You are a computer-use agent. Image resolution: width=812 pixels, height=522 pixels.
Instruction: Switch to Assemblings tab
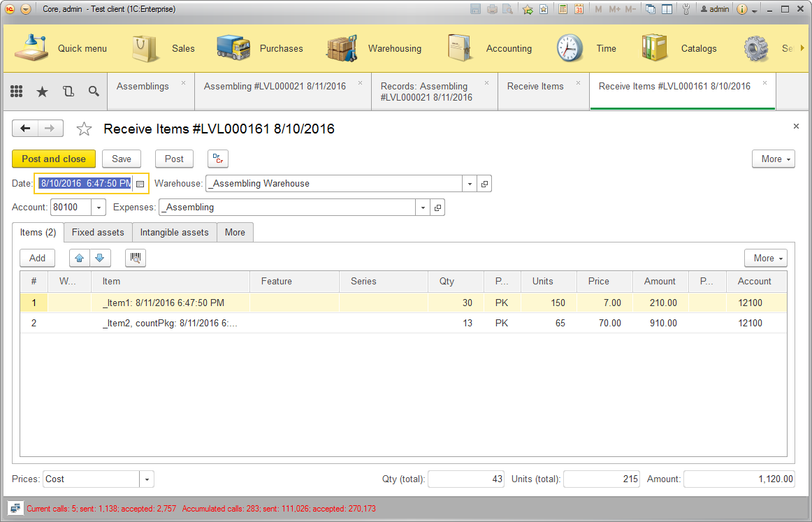[143, 87]
